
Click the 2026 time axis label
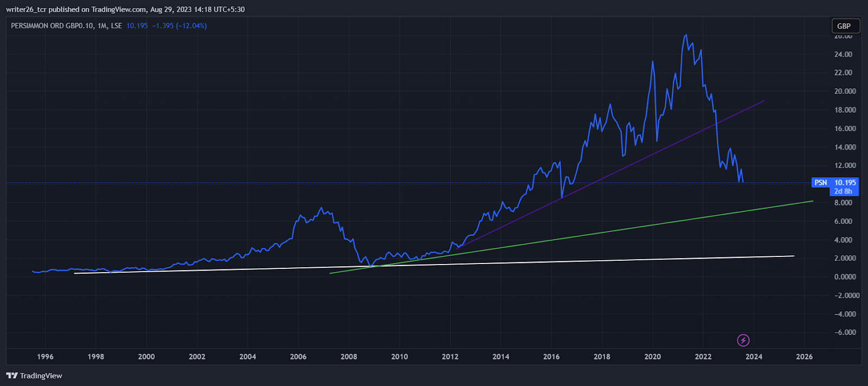pyautogui.click(x=805, y=357)
